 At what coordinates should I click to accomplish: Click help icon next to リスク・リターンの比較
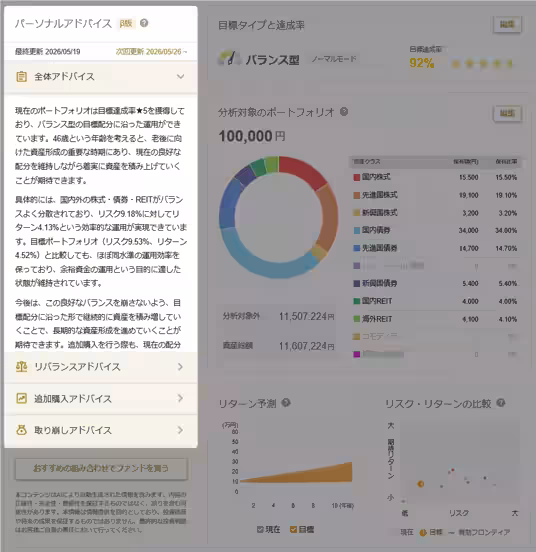pos(501,403)
